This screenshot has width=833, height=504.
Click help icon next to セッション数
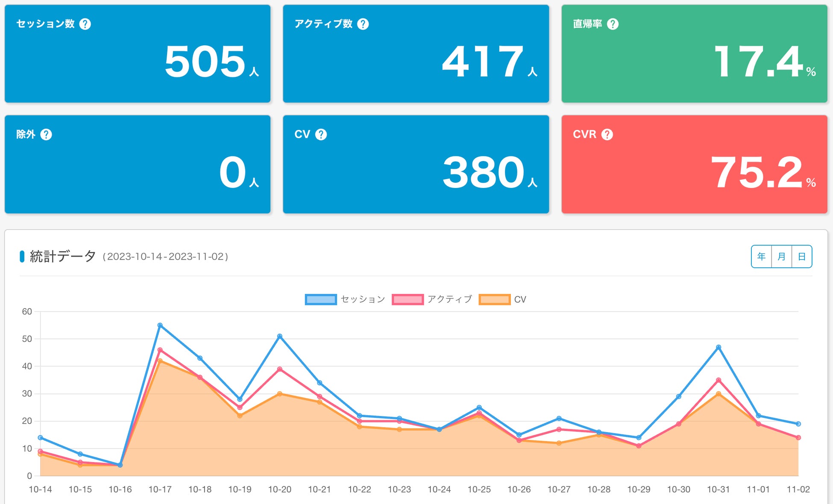85,24
